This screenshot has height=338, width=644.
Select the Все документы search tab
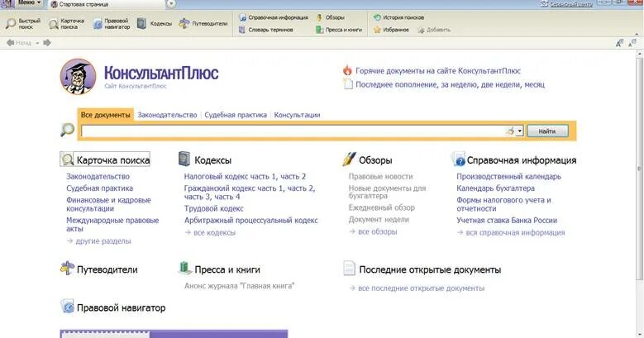point(106,115)
